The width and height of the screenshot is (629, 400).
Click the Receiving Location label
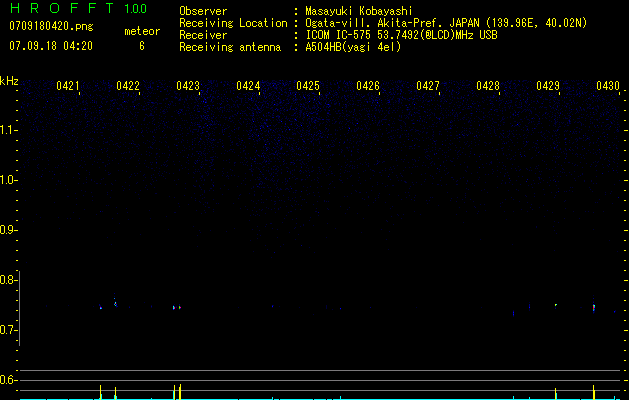coord(233,23)
